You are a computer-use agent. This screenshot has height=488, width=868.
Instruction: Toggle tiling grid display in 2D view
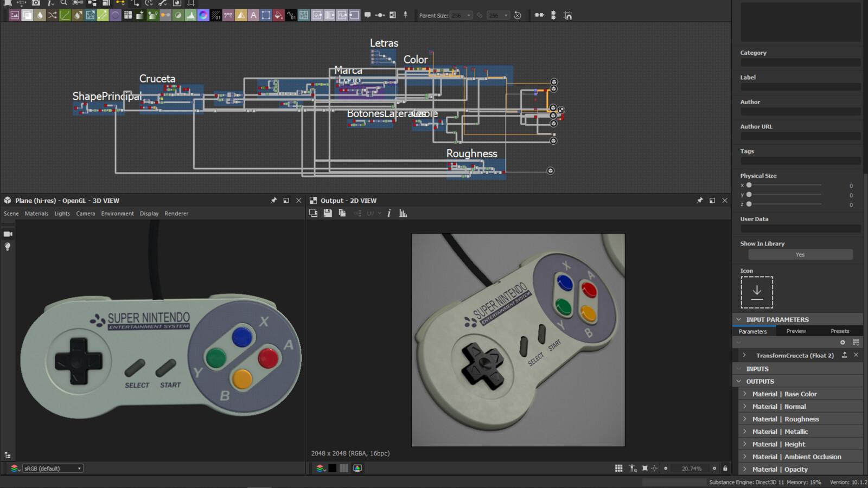point(618,468)
